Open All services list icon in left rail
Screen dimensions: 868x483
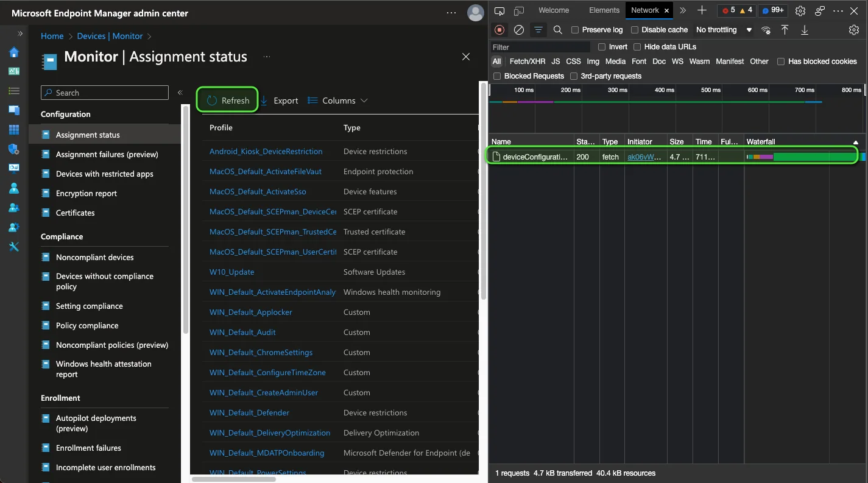pos(14,91)
